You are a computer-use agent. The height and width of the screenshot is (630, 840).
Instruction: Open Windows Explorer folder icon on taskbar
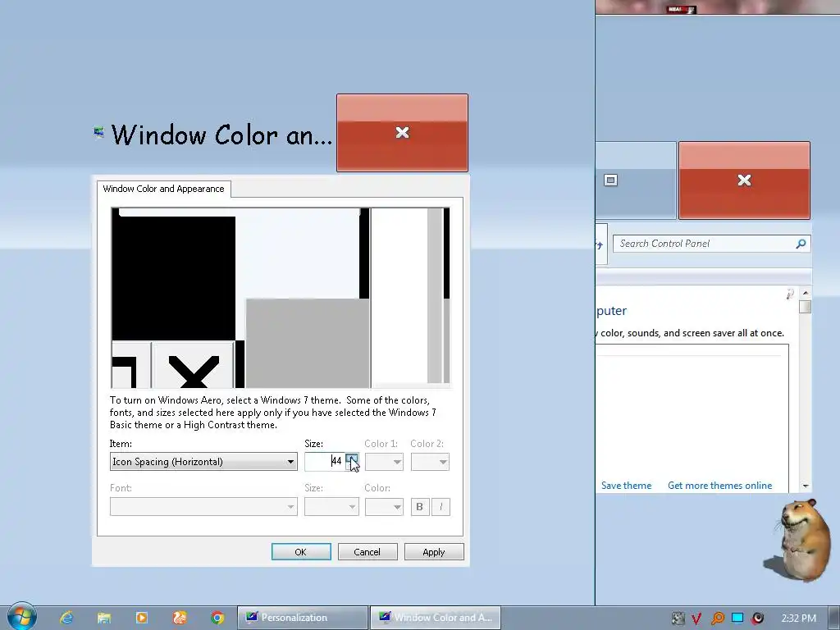(x=104, y=618)
